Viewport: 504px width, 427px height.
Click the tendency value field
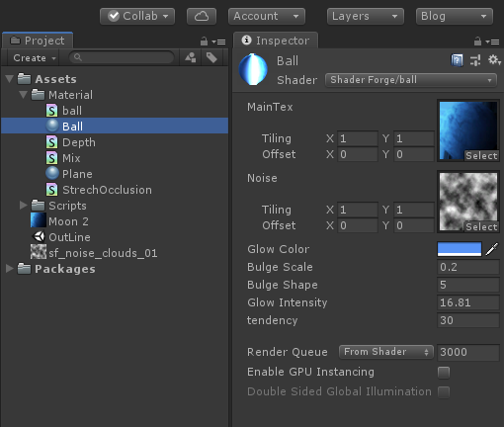pyautogui.click(x=468, y=320)
